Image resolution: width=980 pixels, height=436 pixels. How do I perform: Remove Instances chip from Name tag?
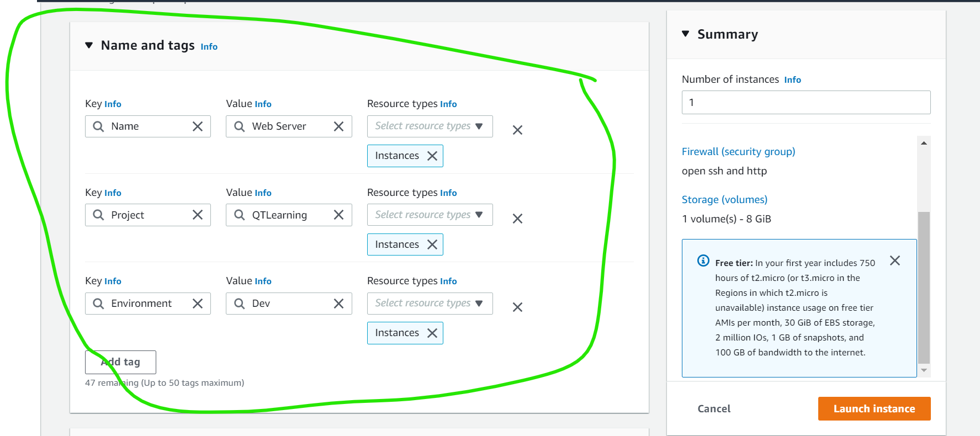[432, 156]
